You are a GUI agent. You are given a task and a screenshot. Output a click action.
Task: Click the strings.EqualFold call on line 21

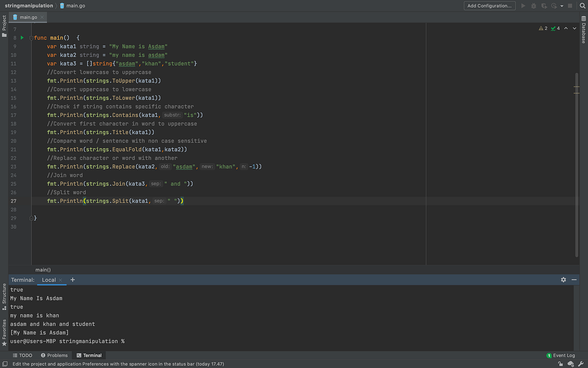click(x=113, y=149)
